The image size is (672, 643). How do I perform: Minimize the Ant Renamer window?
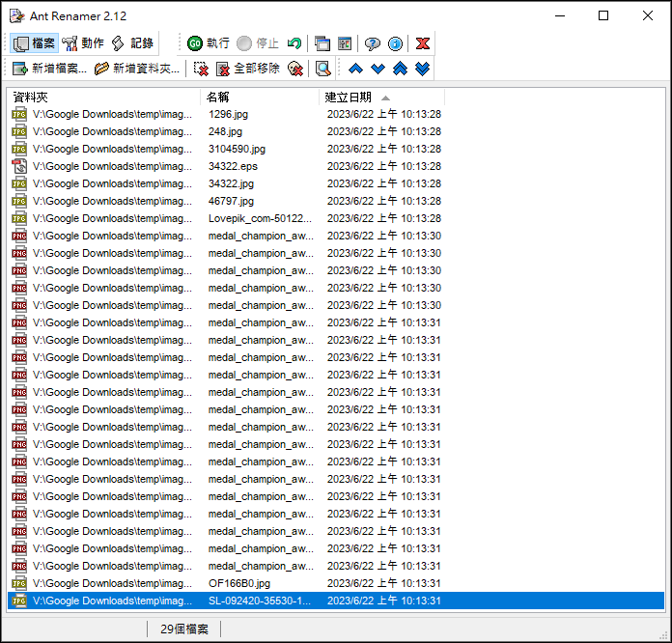coord(560,15)
